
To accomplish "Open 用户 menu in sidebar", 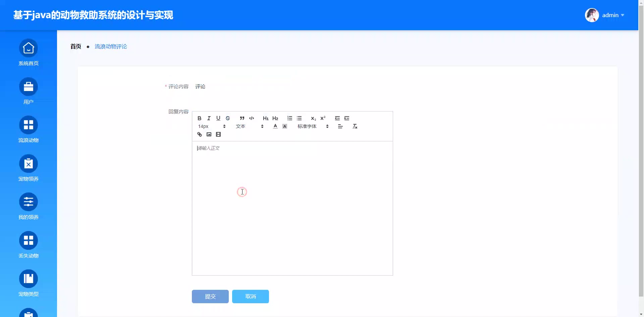I will (x=29, y=91).
